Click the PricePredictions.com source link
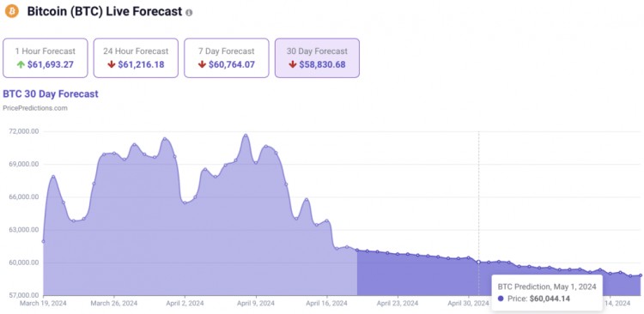The height and width of the screenshot is (314, 644). click(x=35, y=108)
